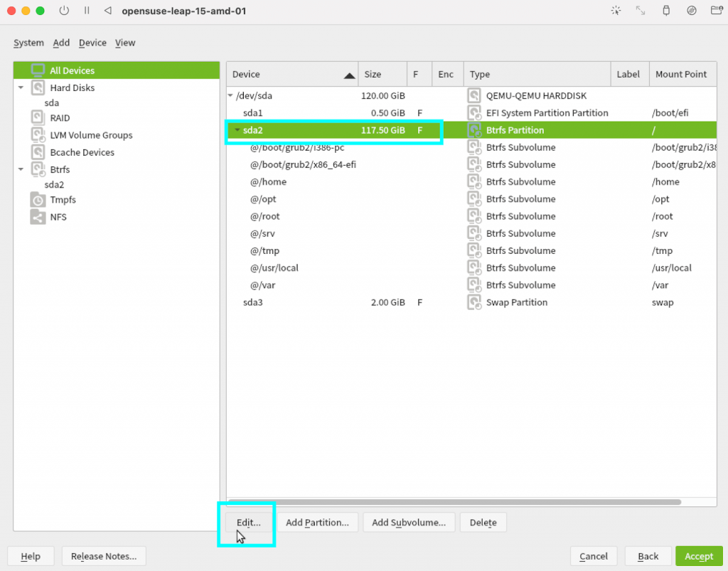Select the @/usr/local subvolume row
The width and height of the screenshot is (728, 571).
[472, 268]
